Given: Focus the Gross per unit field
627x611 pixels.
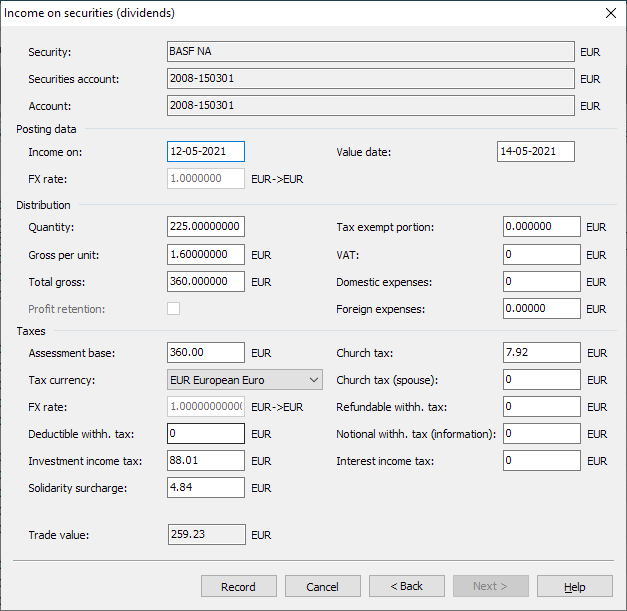Looking at the screenshot, I should (x=206, y=255).
